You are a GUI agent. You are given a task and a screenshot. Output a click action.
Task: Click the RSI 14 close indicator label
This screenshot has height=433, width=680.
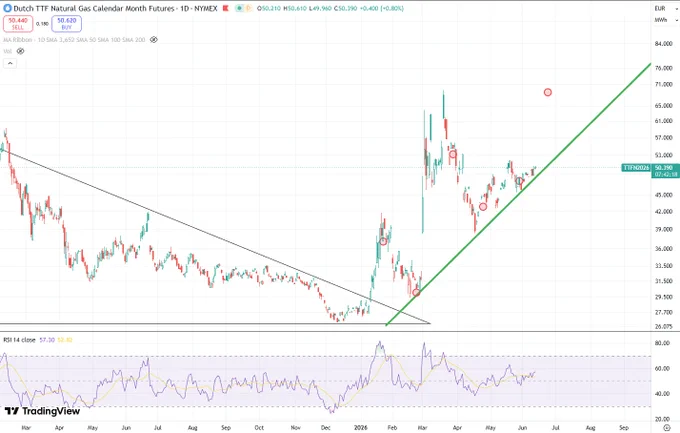point(19,340)
